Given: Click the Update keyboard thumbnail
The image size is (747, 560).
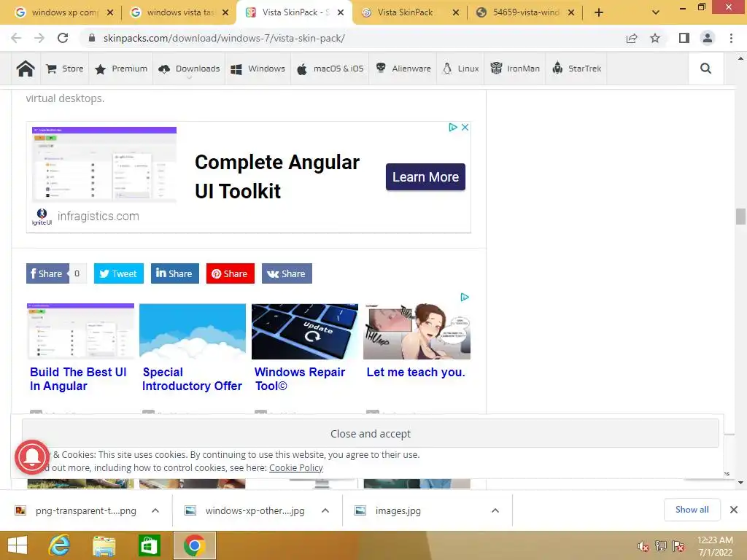Looking at the screenshot, I should coord(304,332).
